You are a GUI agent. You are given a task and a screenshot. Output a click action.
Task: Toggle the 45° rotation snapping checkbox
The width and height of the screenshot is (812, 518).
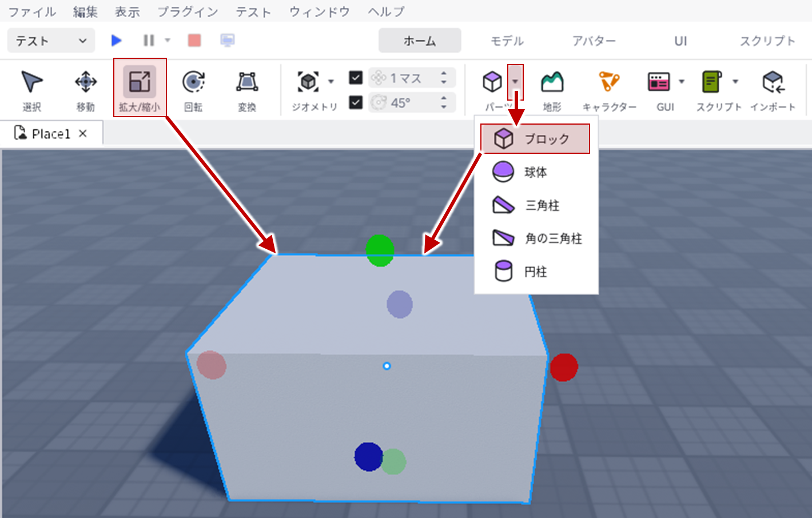[x=356, y=102]
